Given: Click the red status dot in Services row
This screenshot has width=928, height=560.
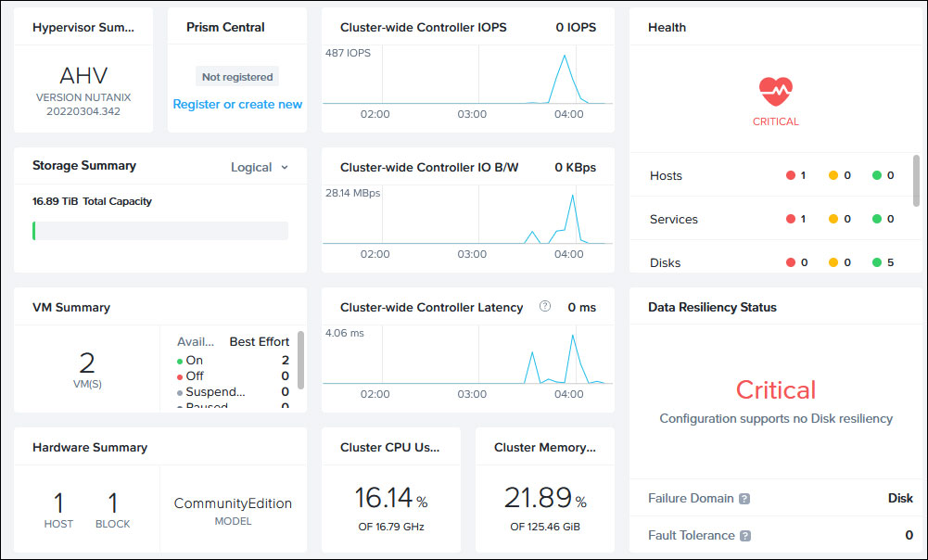Looking at the screenshot, I should (790, 219).
